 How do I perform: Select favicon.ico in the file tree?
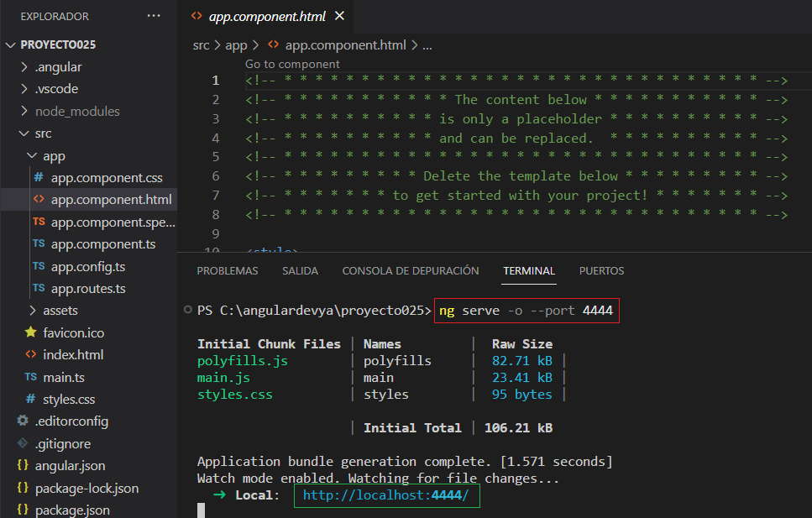click(74, 332)
